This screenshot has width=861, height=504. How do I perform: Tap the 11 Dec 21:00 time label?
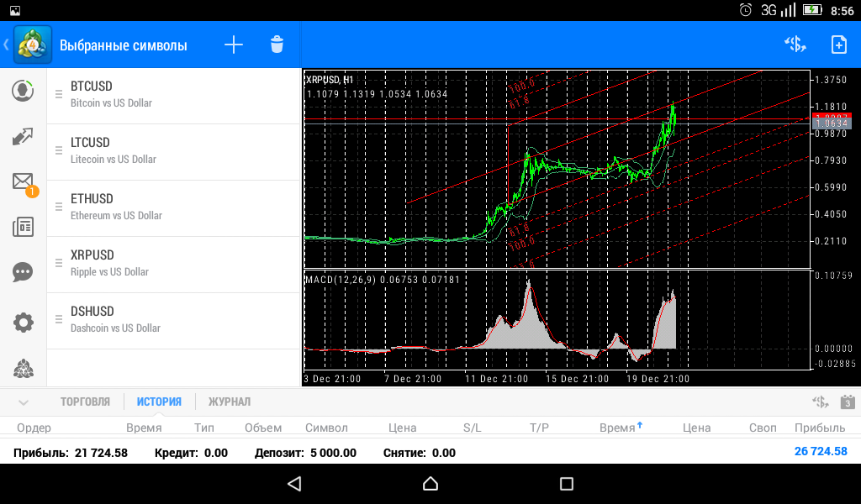tap(496, 379)
